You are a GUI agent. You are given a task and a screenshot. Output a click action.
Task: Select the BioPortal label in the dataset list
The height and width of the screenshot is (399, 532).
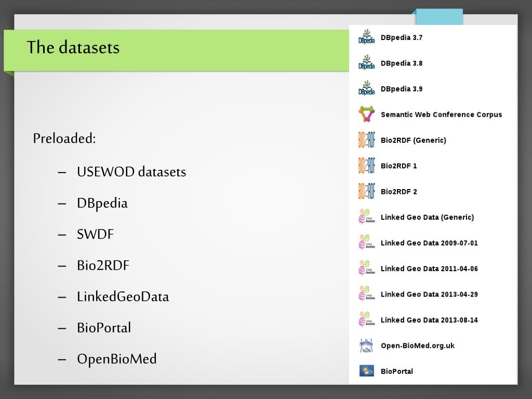coord(396,371)
